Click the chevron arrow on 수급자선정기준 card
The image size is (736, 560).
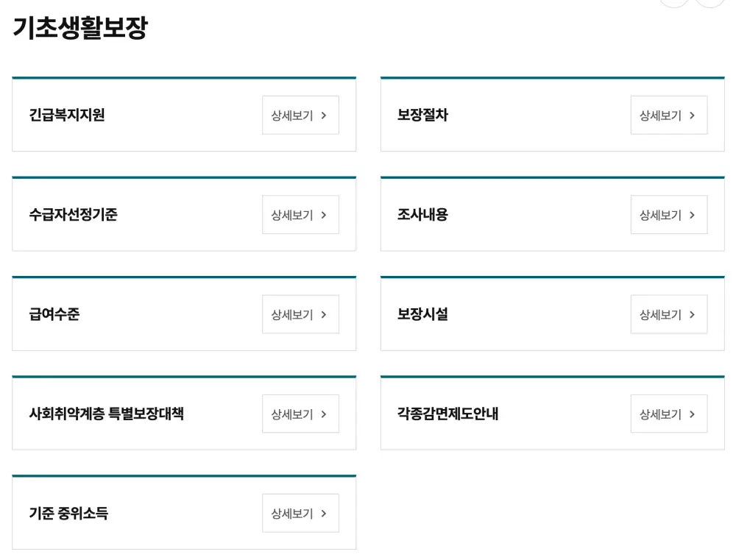324,215
